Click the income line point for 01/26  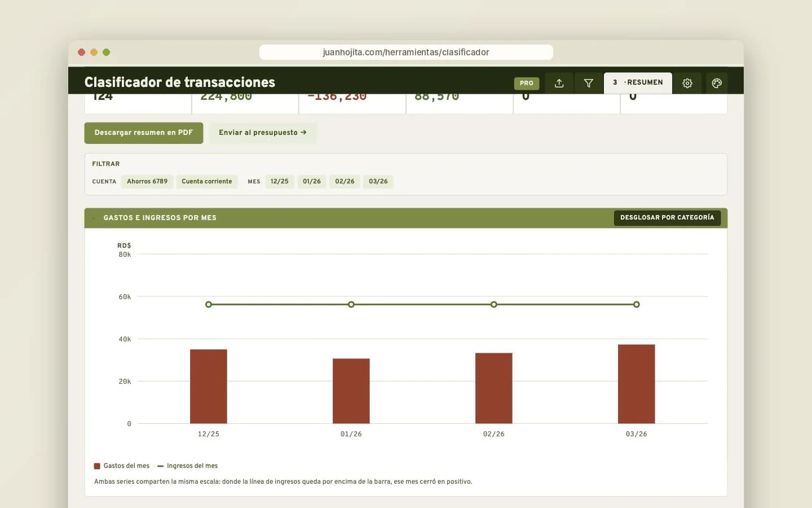[351, 305]
